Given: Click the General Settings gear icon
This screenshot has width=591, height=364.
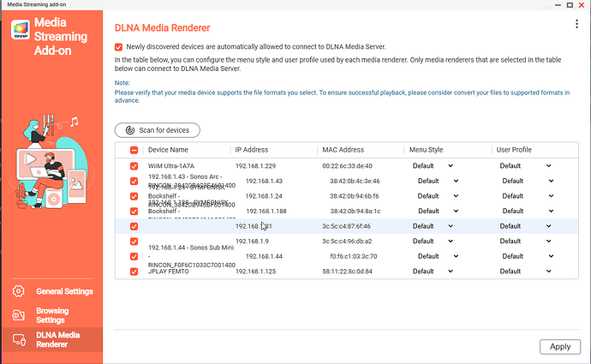Looking at the screenshot, I should click(19, 291).
